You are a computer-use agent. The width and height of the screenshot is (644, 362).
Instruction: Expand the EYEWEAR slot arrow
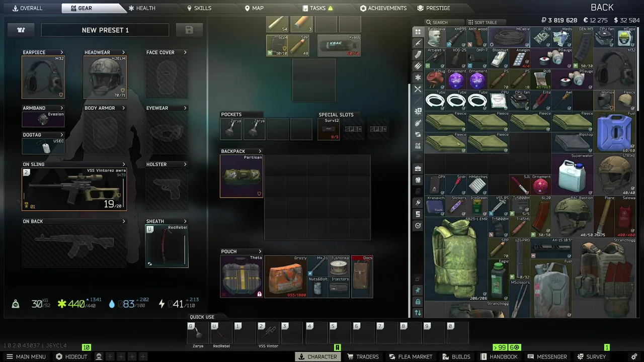[185, 108]
